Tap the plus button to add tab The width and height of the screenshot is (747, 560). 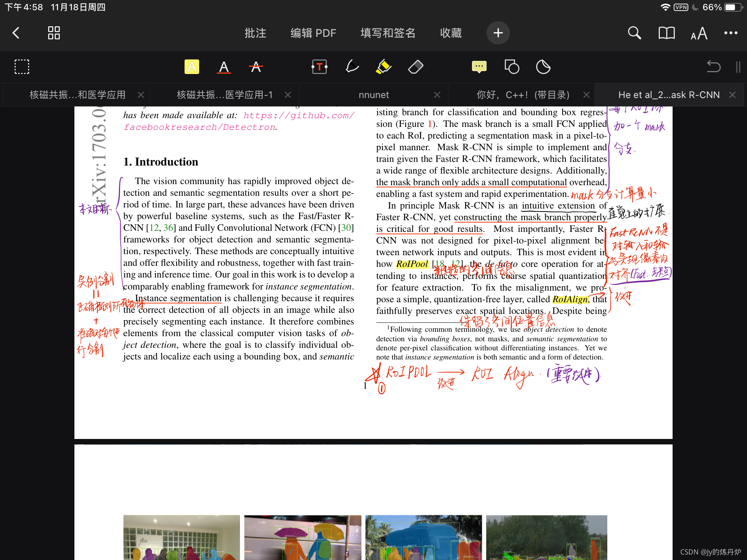[x=498, y=33]
